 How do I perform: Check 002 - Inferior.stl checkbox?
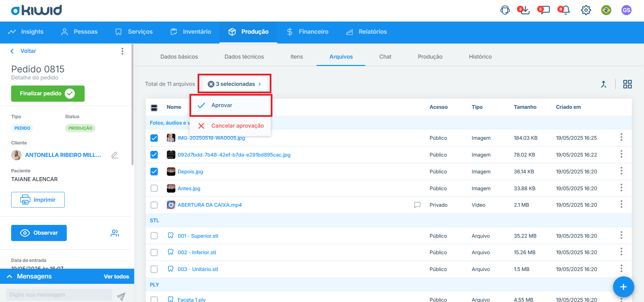tap(154, 253)
